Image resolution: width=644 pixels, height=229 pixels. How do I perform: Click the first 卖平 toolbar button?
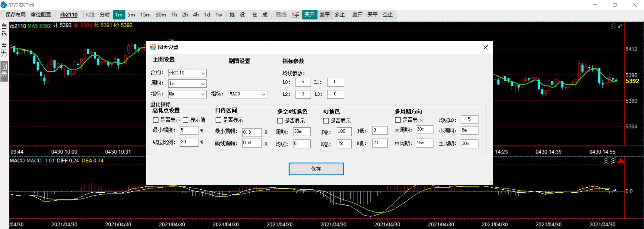pos(325,15)
